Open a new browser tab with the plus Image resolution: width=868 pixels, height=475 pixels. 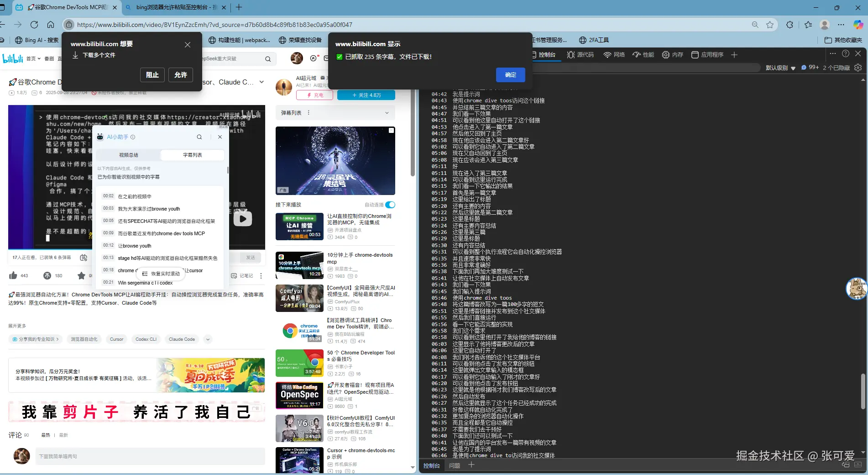[239, 7]
